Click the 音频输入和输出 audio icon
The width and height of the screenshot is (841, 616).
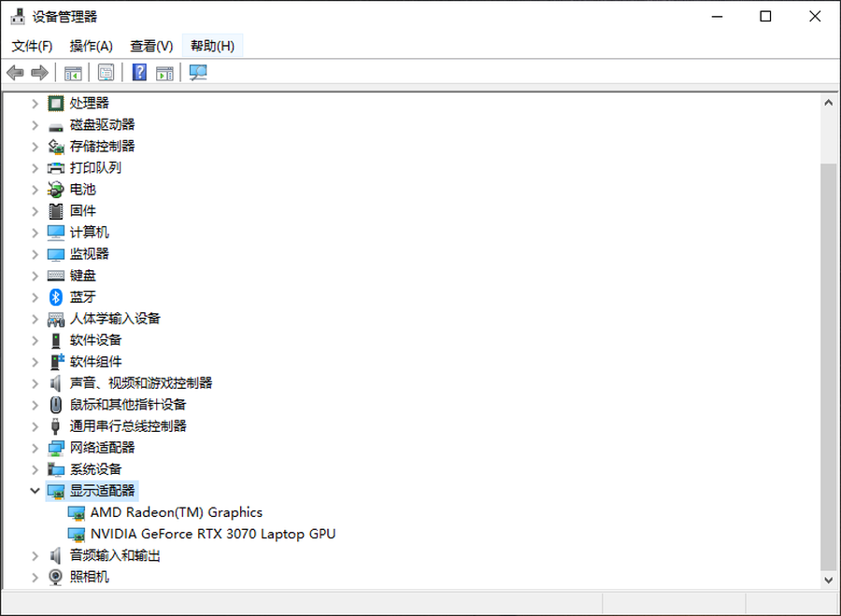coord(56,555)
